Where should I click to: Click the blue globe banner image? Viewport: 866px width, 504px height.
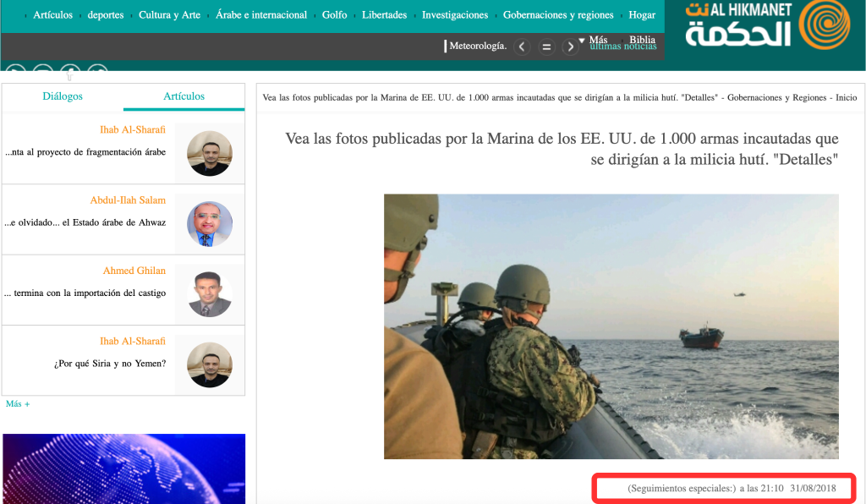pyautogui.click(x=123, y=468)
